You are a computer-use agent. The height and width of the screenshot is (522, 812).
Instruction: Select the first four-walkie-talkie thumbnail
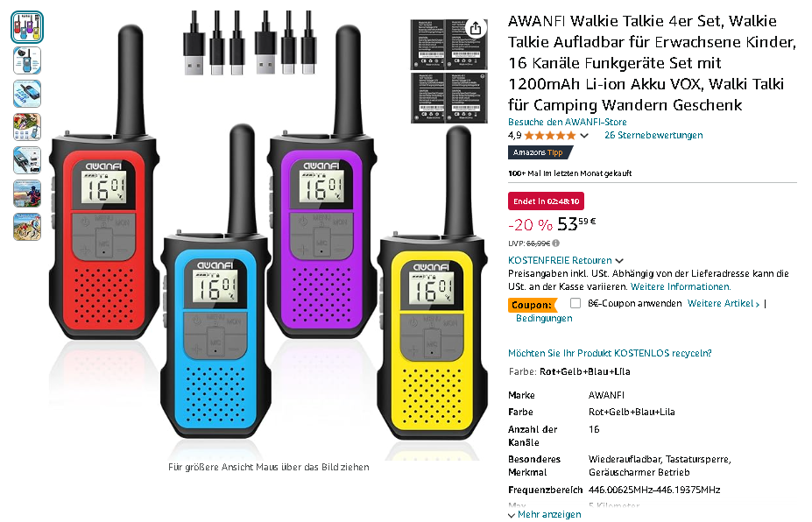pyautogui.click(x=27, y=27)
